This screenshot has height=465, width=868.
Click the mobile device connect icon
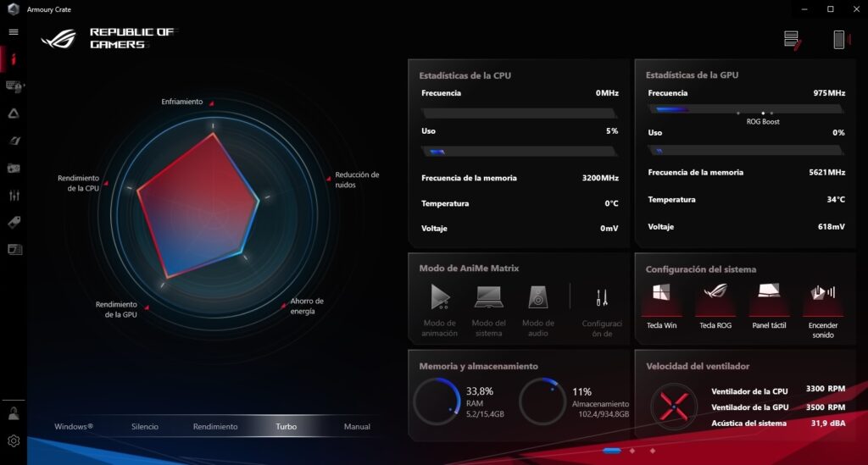pos(840,40)
